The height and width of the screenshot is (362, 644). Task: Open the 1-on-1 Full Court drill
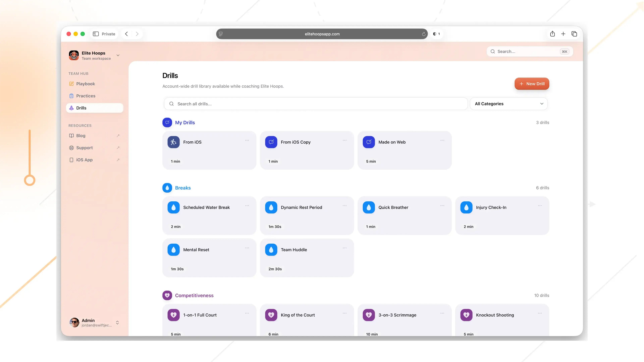209,320
